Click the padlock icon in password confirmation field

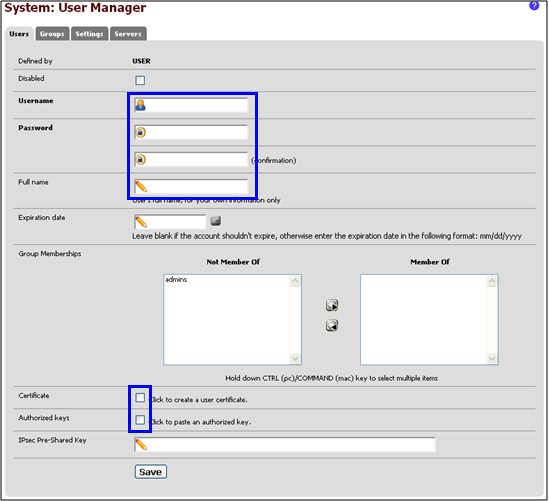click(140, 160)
